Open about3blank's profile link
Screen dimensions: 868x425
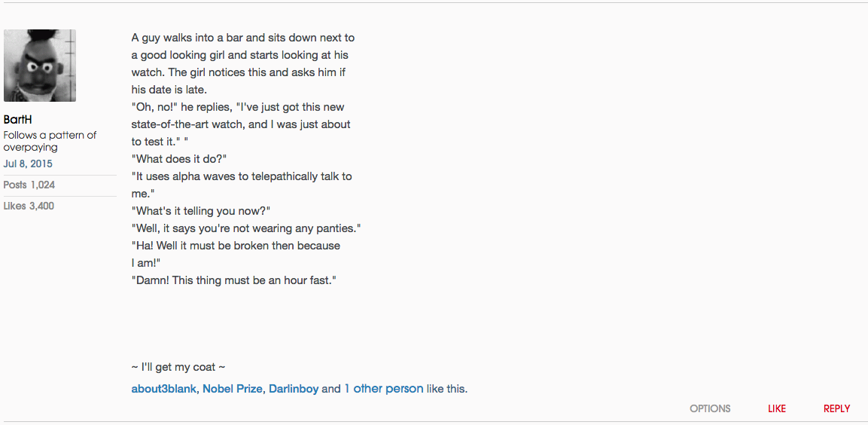click(x=164, y=389)
